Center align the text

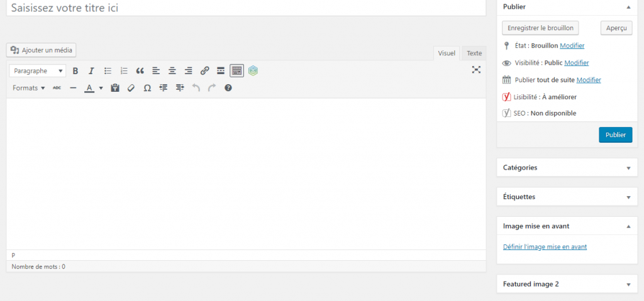[x=172, y=71]
